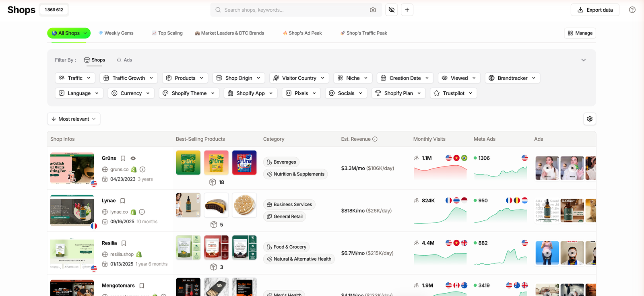The image size is (644, 296).
Task: Toggle the hidden-eye button near search bar
Action: [392, 10]
